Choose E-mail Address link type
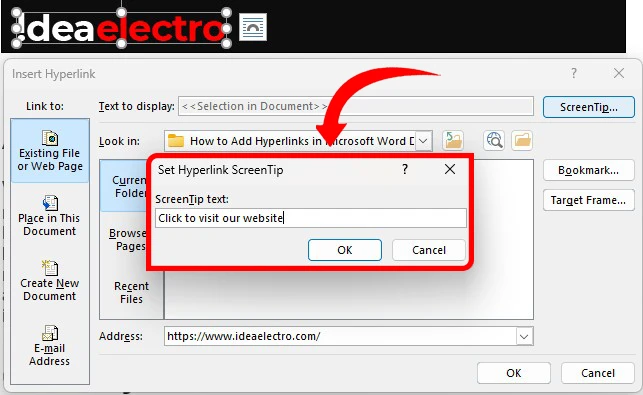643x395 pixels. click(x=50, y=345)
